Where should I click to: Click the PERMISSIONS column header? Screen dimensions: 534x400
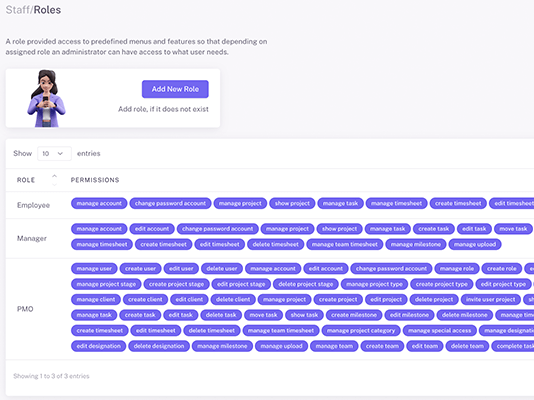tap(95, 180)
